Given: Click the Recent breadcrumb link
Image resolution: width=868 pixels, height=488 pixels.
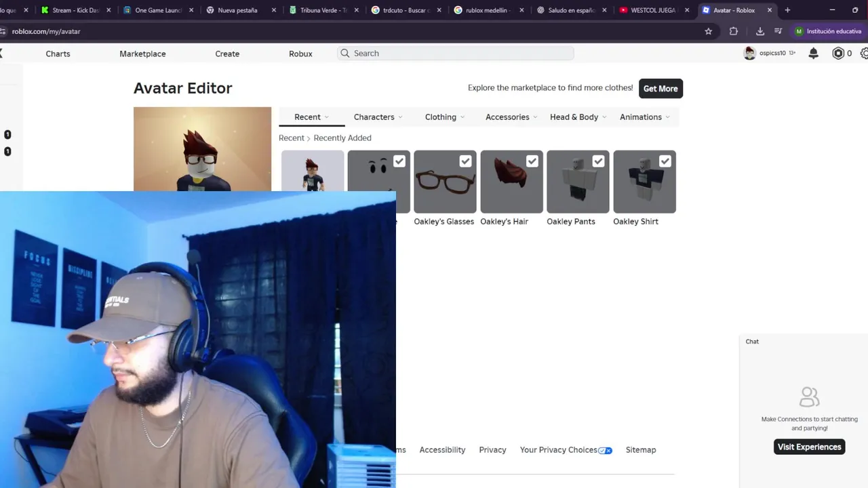Looking at the screenshot, I should [291, 138].
